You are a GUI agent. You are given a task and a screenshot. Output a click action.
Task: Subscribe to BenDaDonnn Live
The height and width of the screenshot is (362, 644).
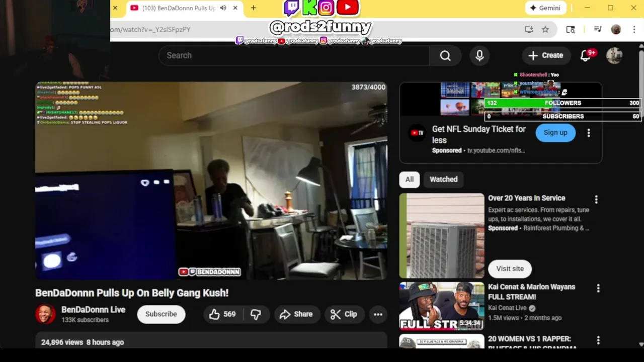coord(161,314)
